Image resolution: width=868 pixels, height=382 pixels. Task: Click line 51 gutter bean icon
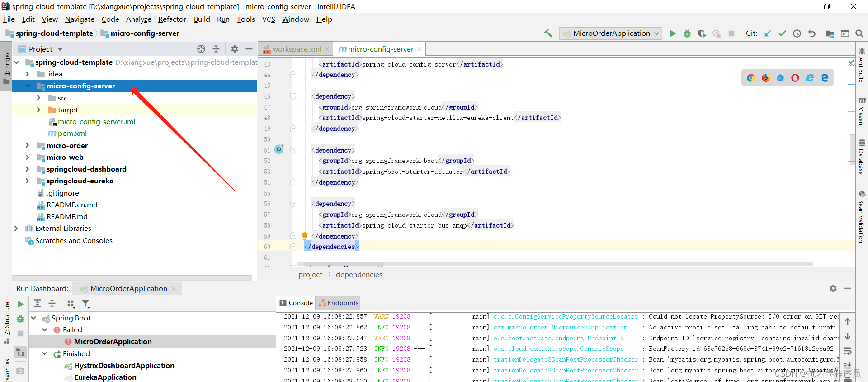279,149
